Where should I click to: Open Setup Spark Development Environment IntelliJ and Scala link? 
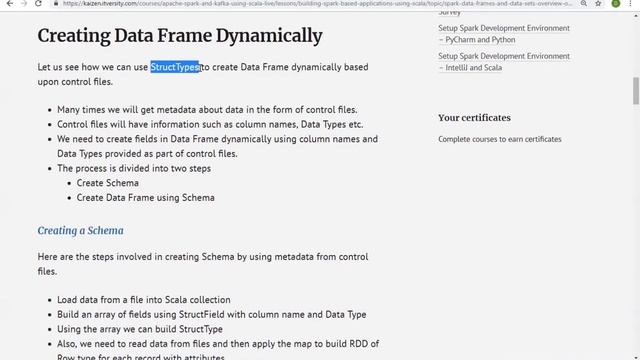point(504,62)
